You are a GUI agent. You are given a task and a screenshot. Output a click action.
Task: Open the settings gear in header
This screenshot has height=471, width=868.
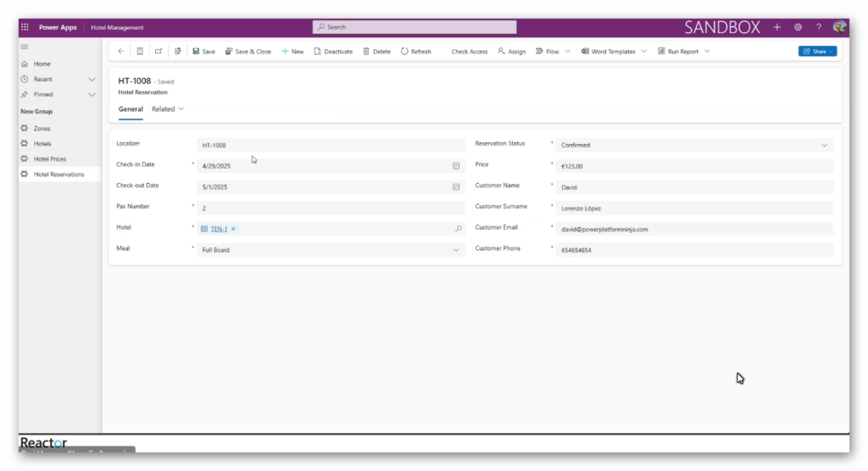tap(798, 27)
